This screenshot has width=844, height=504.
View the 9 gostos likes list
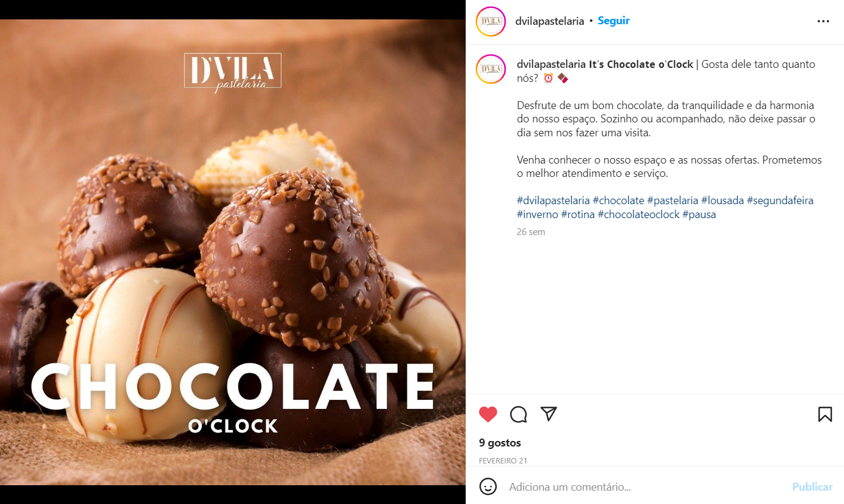500,443
